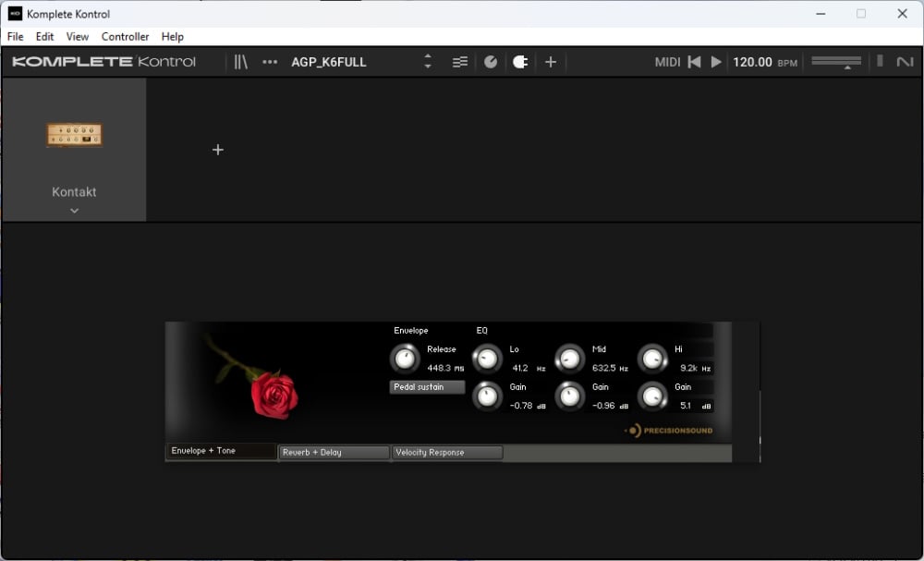The image size is (924, 561).
Task: Select the Kontakt plug-in slot thumbnail
Action: click(74, 134)
